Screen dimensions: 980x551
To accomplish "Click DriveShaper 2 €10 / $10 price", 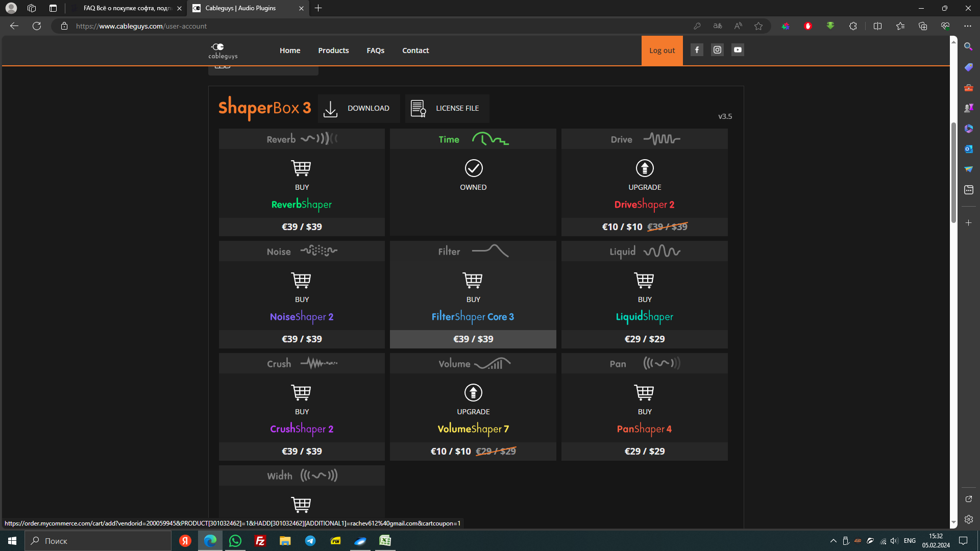I will coord(622,227).
